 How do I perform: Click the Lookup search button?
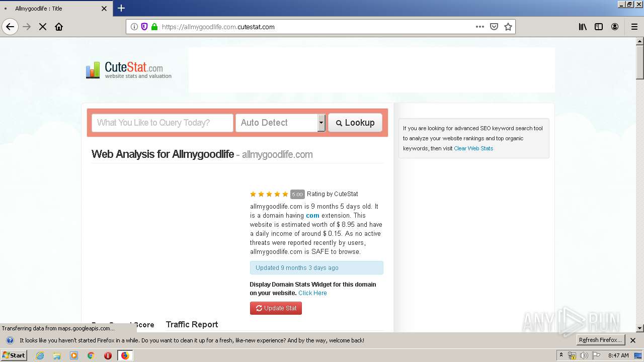pyautogui.click(x=355, y=123)
